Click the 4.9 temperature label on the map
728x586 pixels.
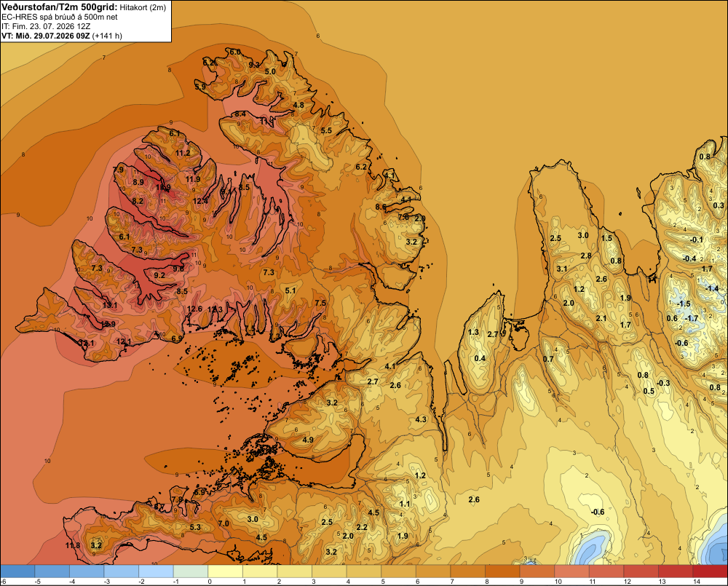tap(308, 440)
